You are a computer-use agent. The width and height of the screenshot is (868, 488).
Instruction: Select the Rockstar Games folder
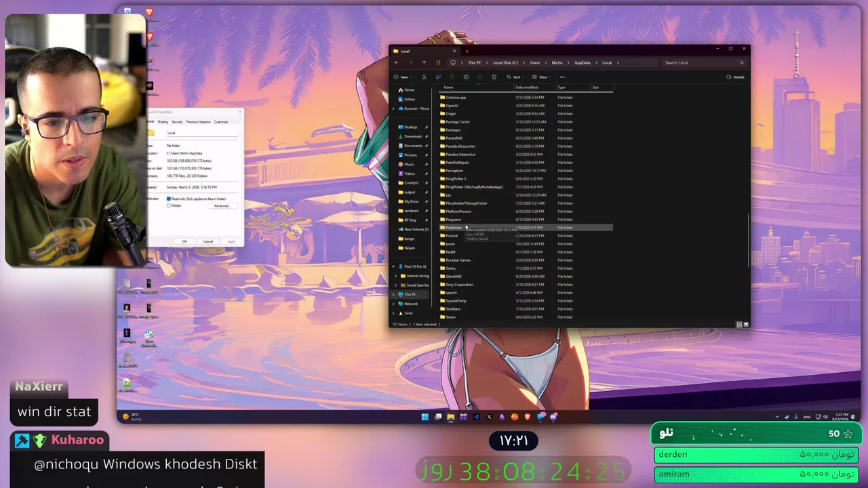[526, 260]
